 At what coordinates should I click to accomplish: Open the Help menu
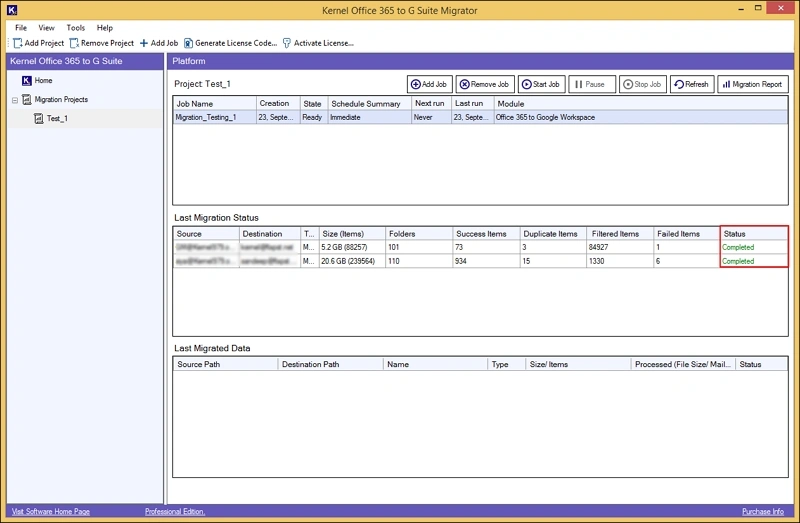pos(105,28)
